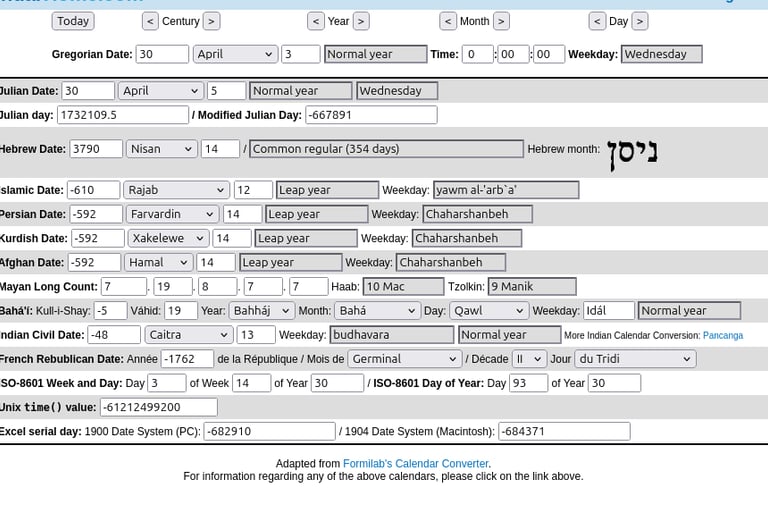Open the Julian month dropdown showing April

point(160,91)
